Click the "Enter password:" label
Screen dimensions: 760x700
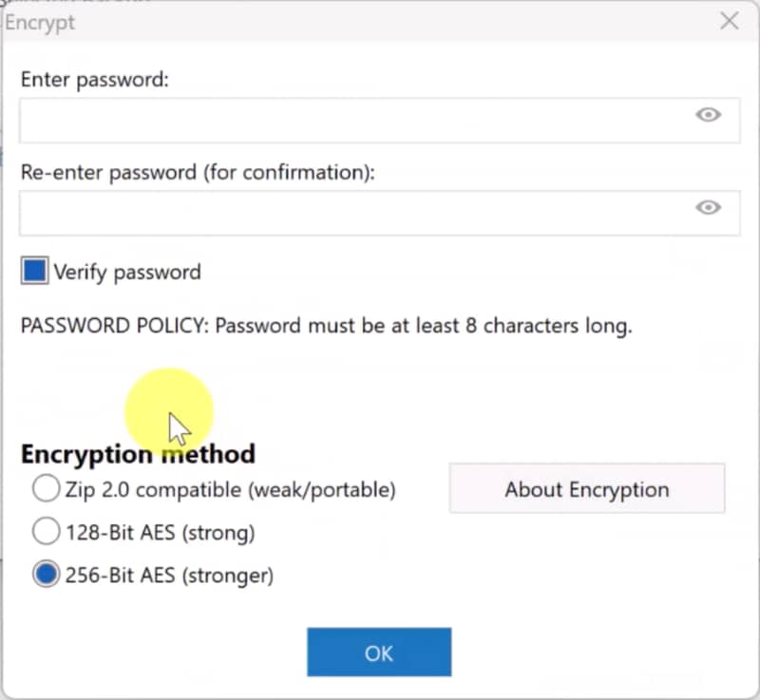point(95,80)
